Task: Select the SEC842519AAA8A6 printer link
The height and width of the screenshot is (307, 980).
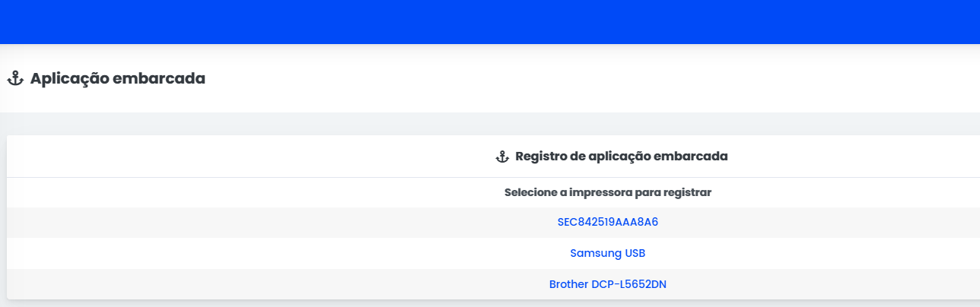Action: click(x=607, y=223)
